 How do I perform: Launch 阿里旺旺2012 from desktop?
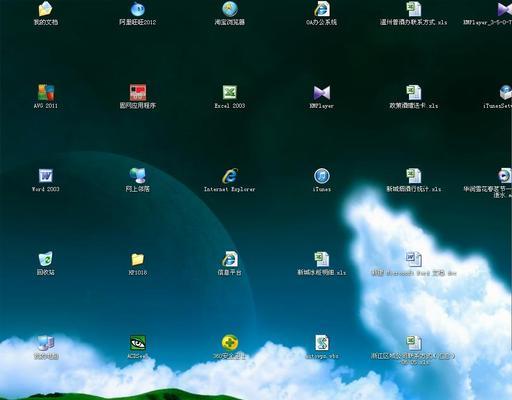click(x=138, y=9)
